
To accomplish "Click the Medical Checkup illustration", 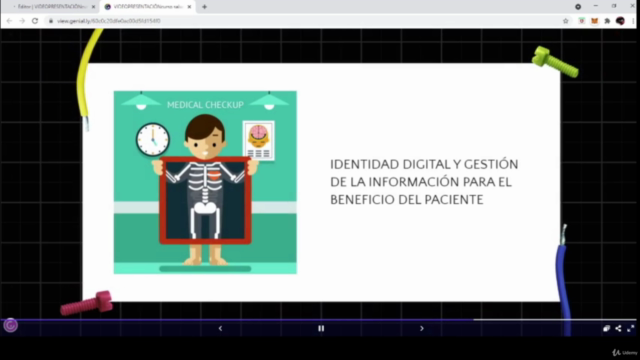I will pyautogui.click(x=205, y=182).
